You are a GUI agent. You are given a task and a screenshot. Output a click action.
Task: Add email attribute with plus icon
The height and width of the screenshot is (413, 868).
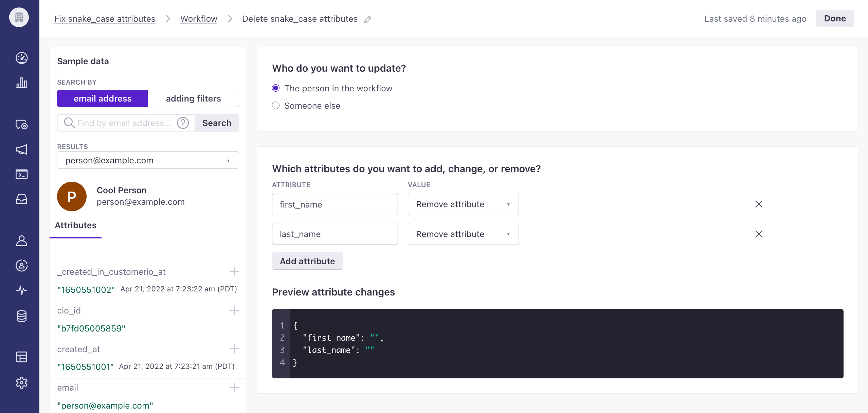point(234,388)
